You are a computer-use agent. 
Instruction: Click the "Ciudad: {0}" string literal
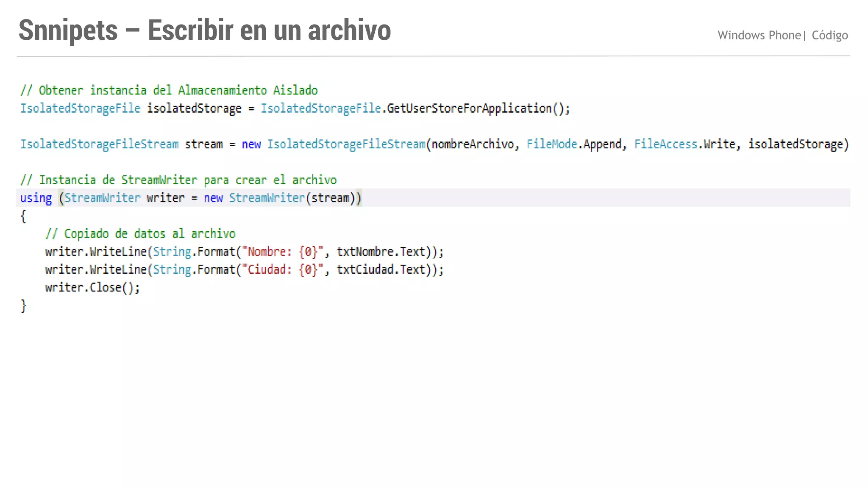point(283,269)
